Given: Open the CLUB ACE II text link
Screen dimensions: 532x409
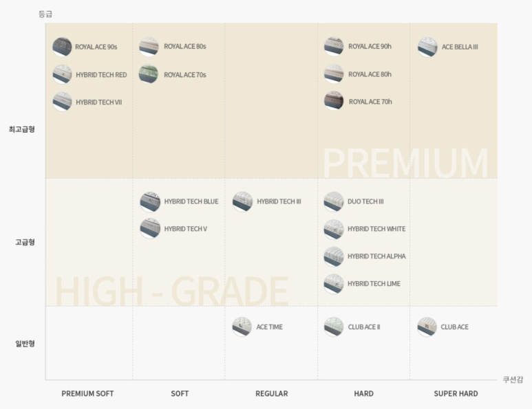Looking at the screenshot, I should pyautogui.click(x=364, y=327).
